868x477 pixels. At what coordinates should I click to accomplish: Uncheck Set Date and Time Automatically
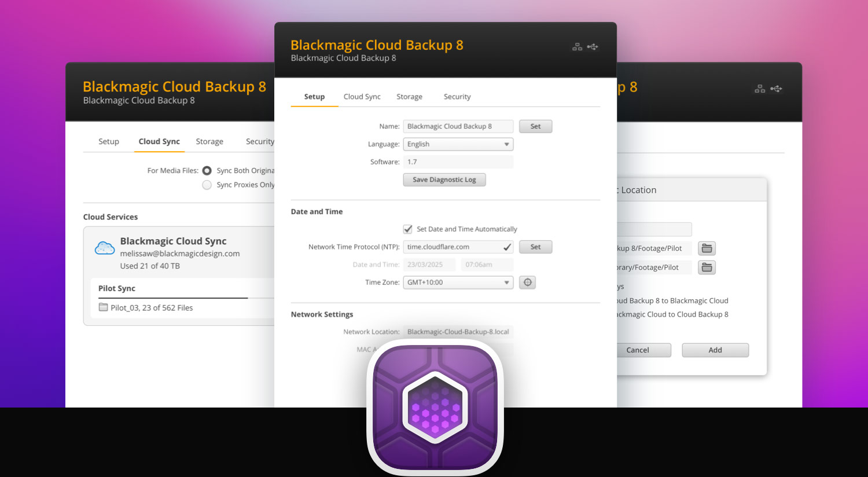pyautogui.click(x=407, y=229)
